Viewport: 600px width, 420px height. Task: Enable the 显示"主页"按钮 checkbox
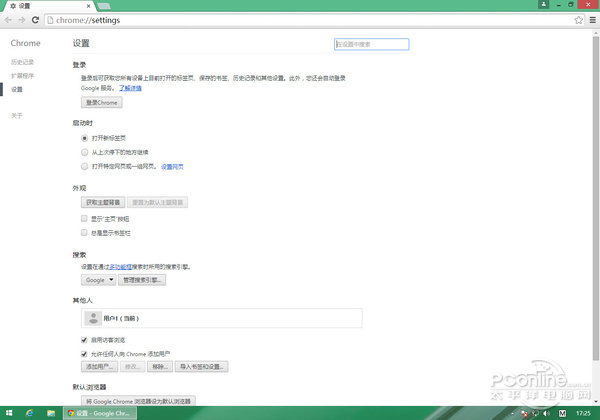tap(84, 218)
